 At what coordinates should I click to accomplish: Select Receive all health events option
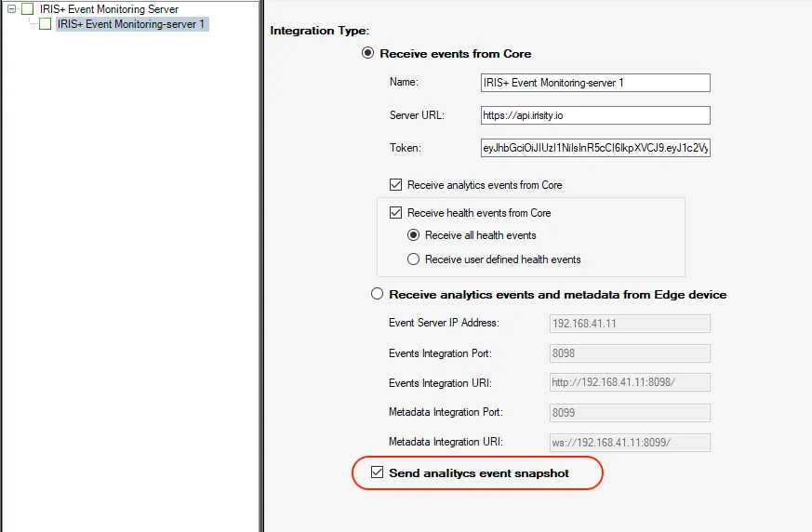pyautogui.click(x=413, y=235)
